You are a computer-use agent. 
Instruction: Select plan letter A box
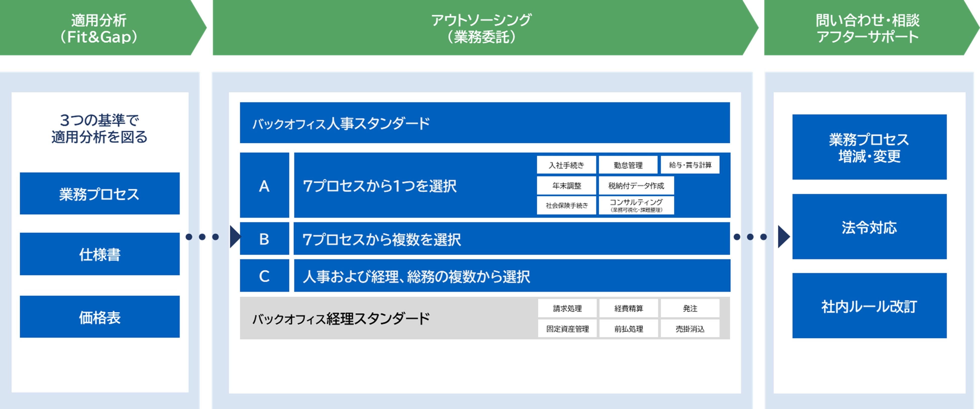pyautogui.click(x=264, y=186)
